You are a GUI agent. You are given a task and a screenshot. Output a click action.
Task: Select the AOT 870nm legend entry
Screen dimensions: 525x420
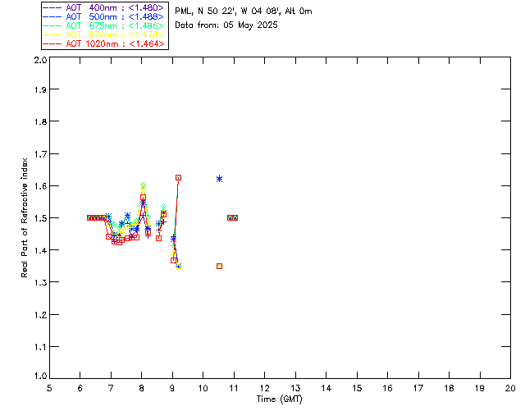tap(103, 34)
